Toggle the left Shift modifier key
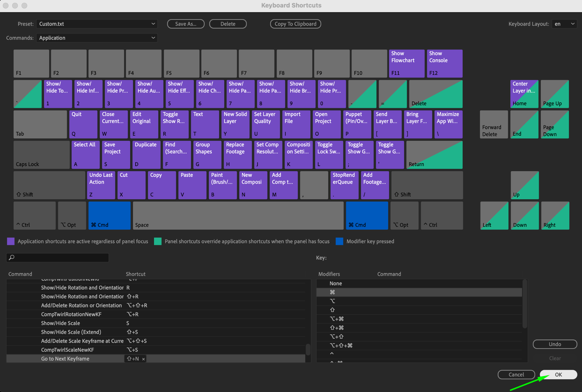 pos(49,185)
